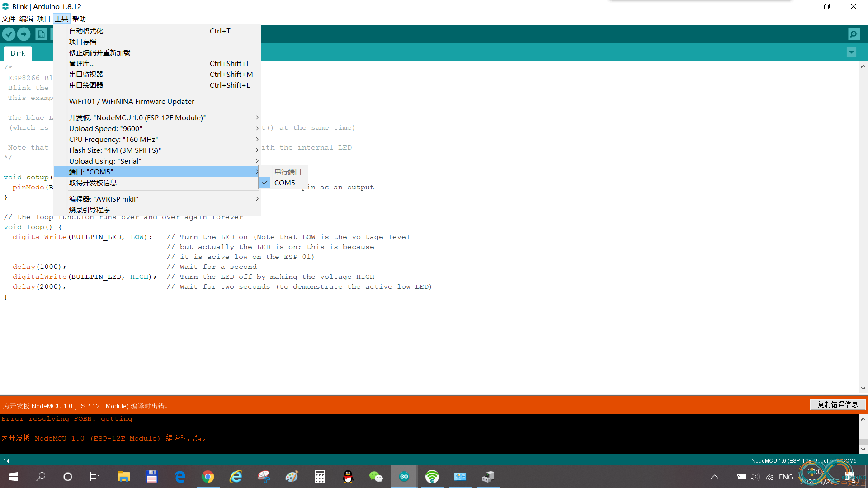Open the 编辑 menu

[26, 19]
